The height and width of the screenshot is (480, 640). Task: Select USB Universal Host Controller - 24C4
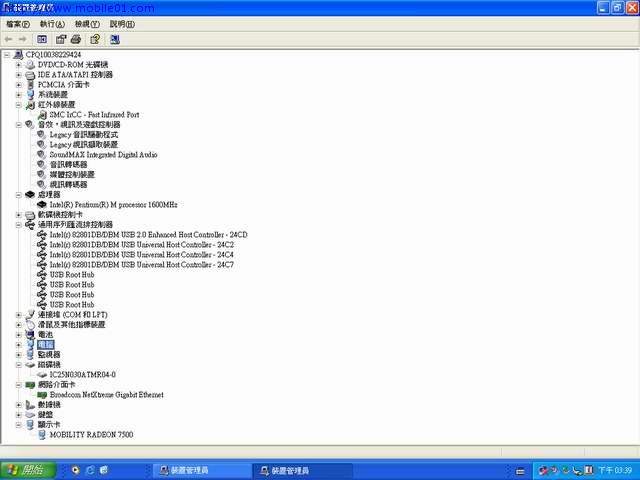(x=142, y=254)
